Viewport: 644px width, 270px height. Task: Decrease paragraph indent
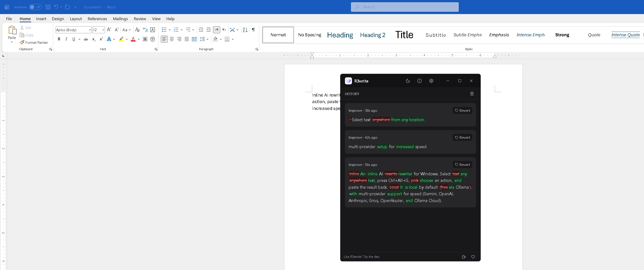pyautogui.click(x=201, y=30)
